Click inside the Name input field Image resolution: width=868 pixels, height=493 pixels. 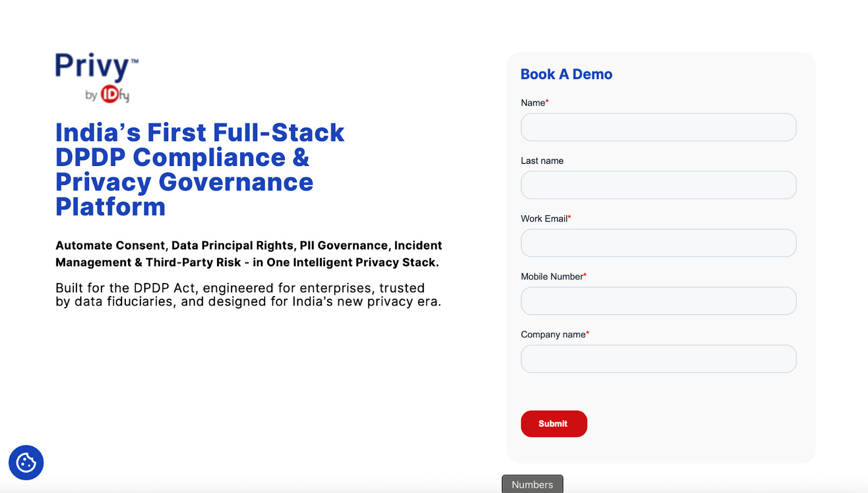coord(658,127)
